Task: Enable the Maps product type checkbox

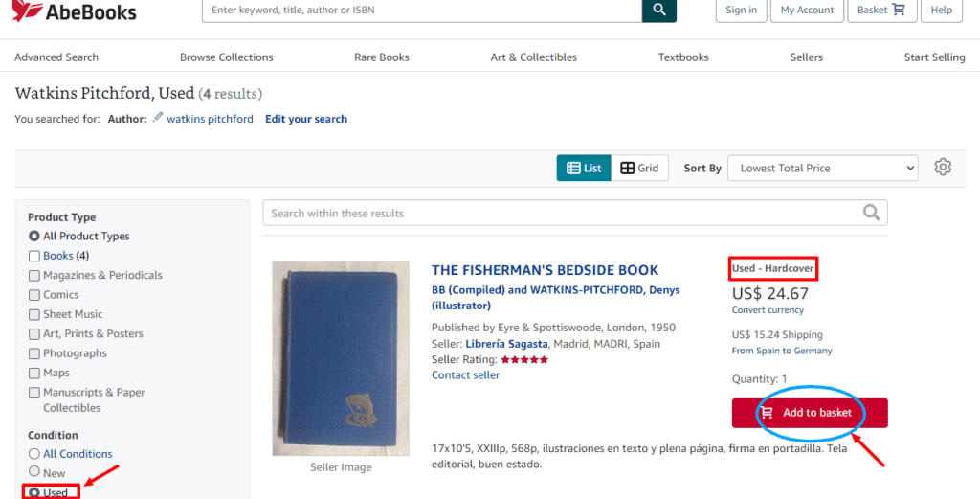Action: 33,373
